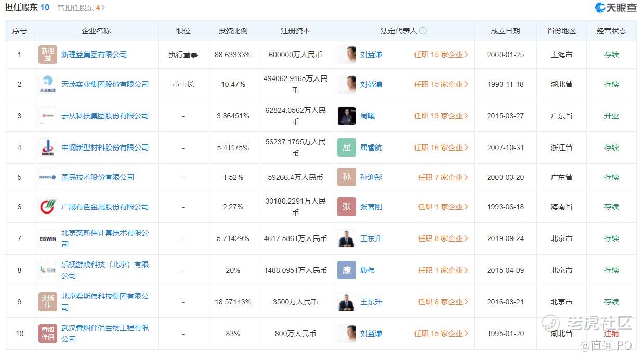The height and width of the screenshot is (360, 644).
Task: Expand 任职 16 家企业 for 屈睿航
Action: click(x=441, y=148)
